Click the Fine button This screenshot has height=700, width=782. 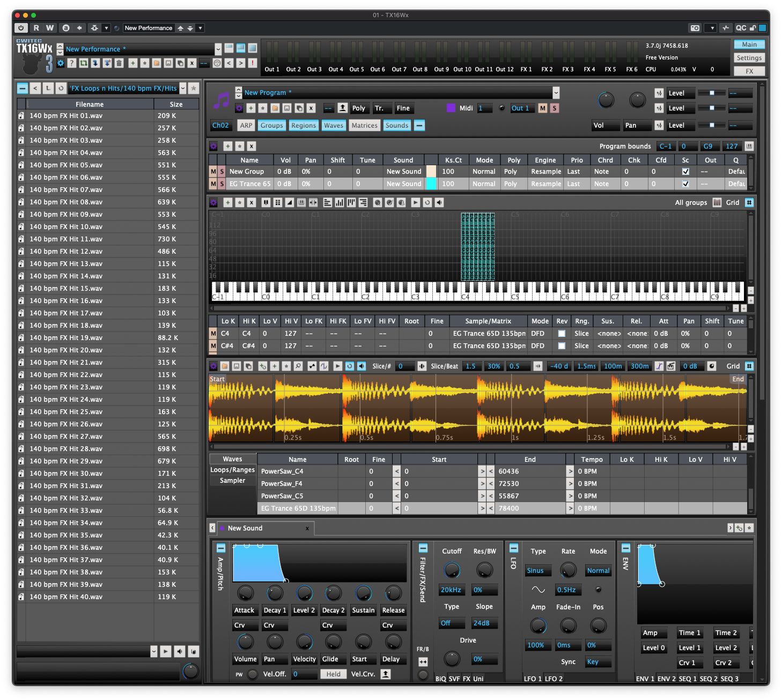(x=403, y=108)
